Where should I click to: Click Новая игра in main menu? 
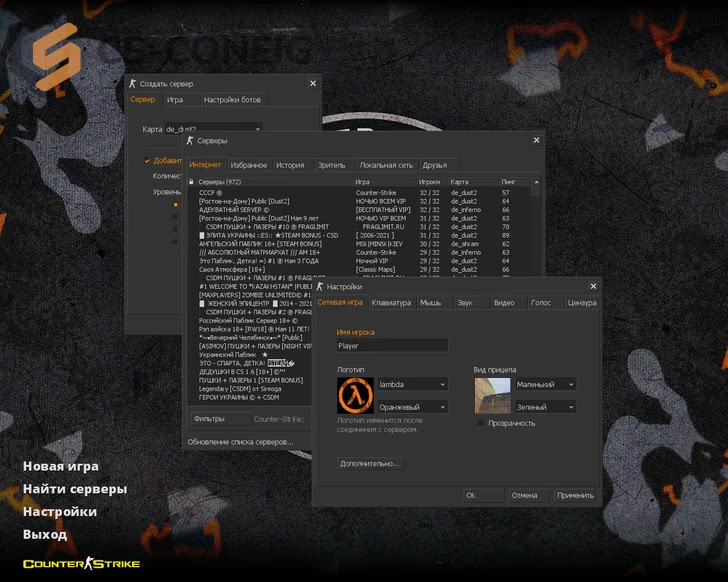click(61, 466)
